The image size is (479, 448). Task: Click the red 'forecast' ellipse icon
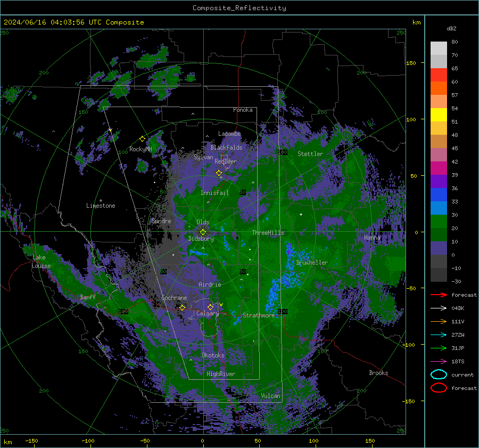point(439,388)
